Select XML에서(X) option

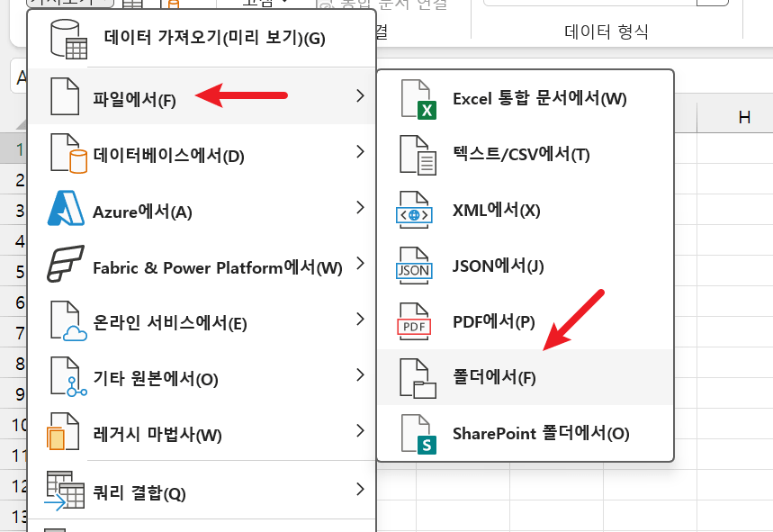pos(526,210)
